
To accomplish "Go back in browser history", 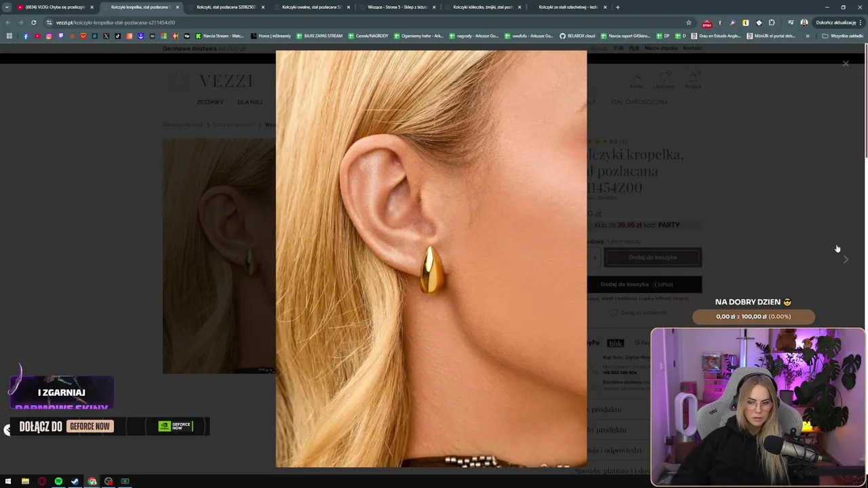I will click(x=8, y=22).
